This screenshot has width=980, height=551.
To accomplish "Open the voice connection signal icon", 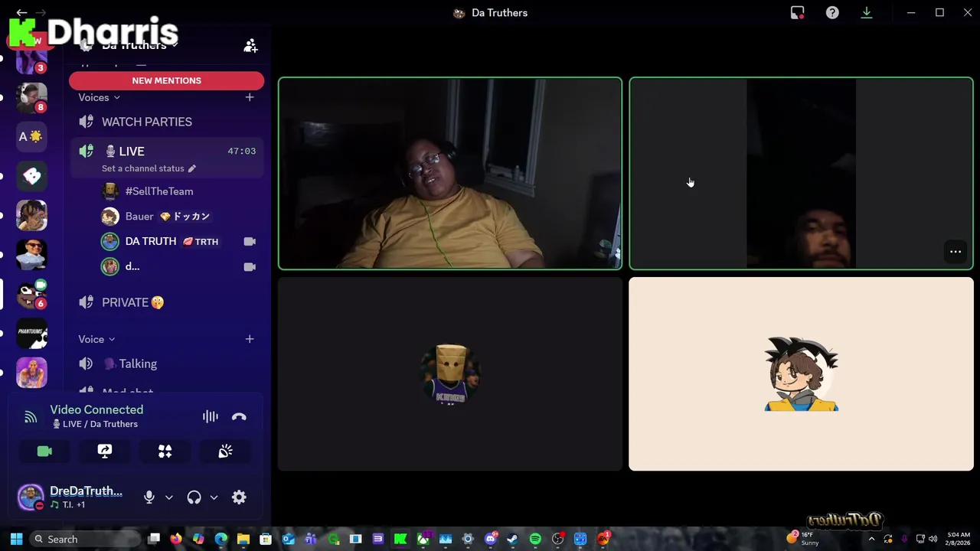I will tap(31, 417).
